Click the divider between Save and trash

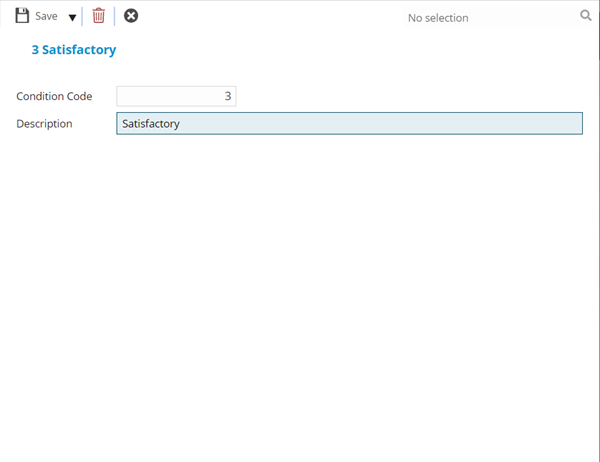click(x=83, y=16)
